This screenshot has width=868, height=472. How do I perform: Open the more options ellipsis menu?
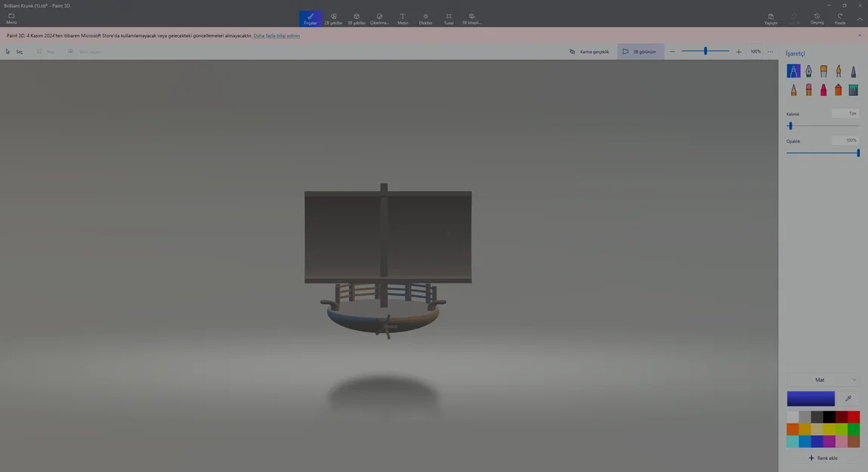770,51
